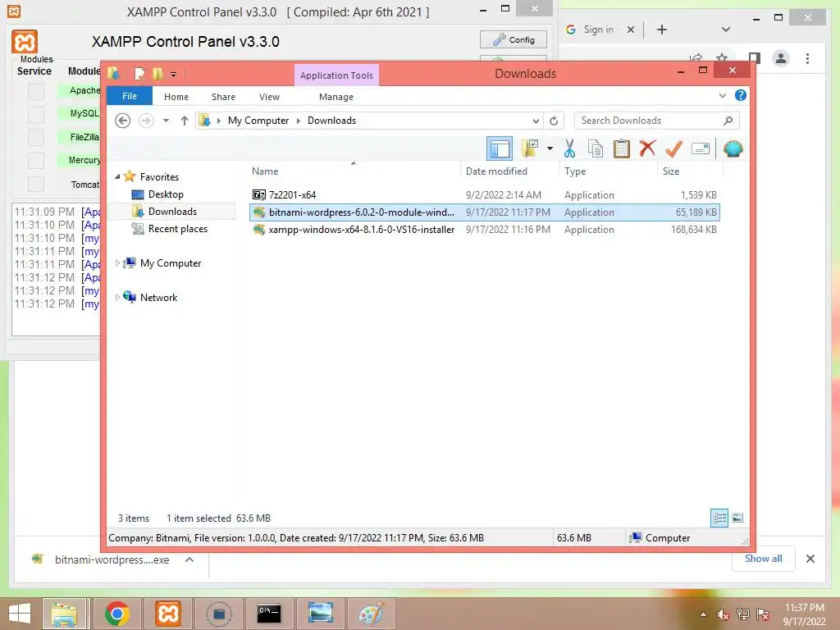Select Desktop in Favorites
Viewport: 840px width, 630px height.
point(166,194)
